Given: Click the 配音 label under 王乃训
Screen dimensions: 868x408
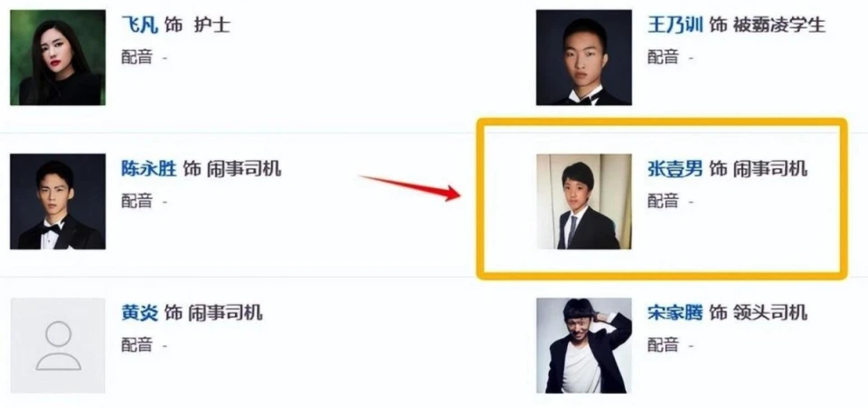Looking at the screenshot, I should coord(663,57).
